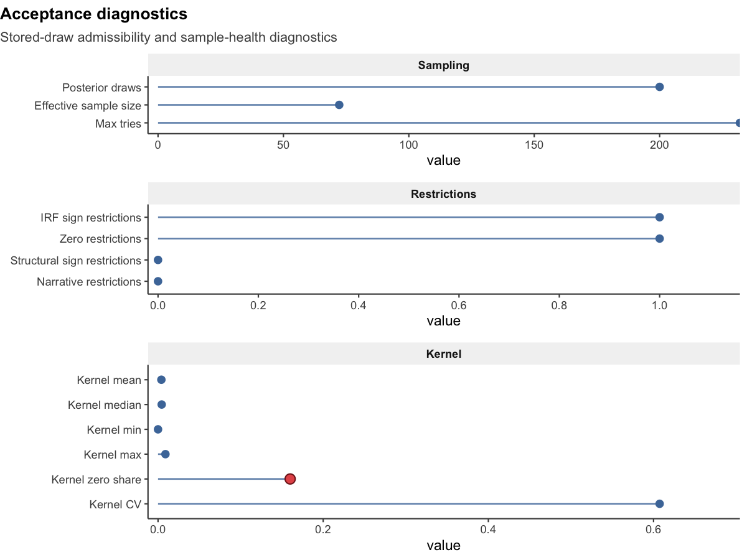
Task: Click the Stored-draw admissibility subtitle text
Action: pyautogui.click(x=169, y=37)
